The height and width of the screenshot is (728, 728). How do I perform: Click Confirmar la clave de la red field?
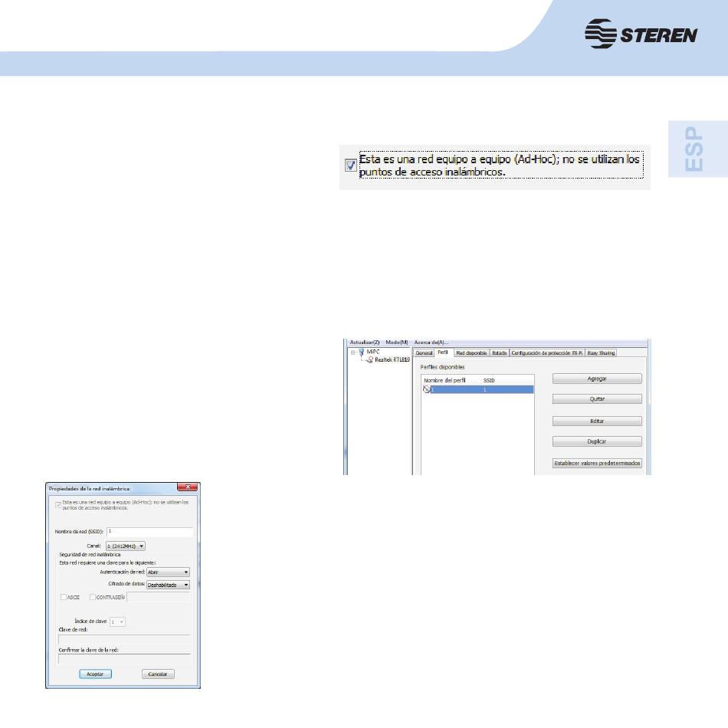124,659
